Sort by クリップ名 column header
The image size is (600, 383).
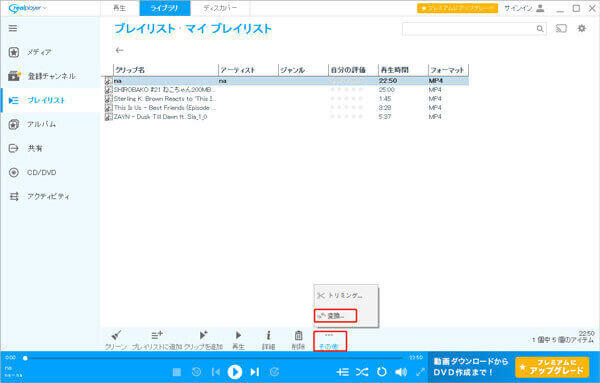click(x=166, y=70)
